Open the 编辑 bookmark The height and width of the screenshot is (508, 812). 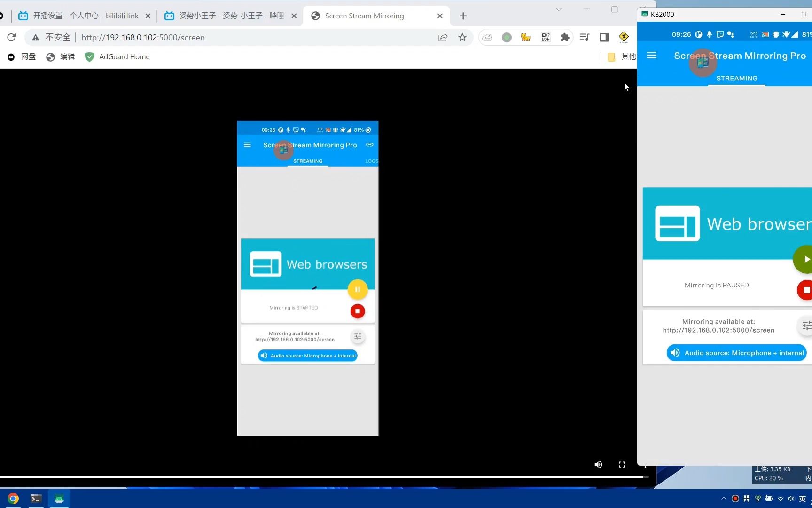(x=61, y=56)
